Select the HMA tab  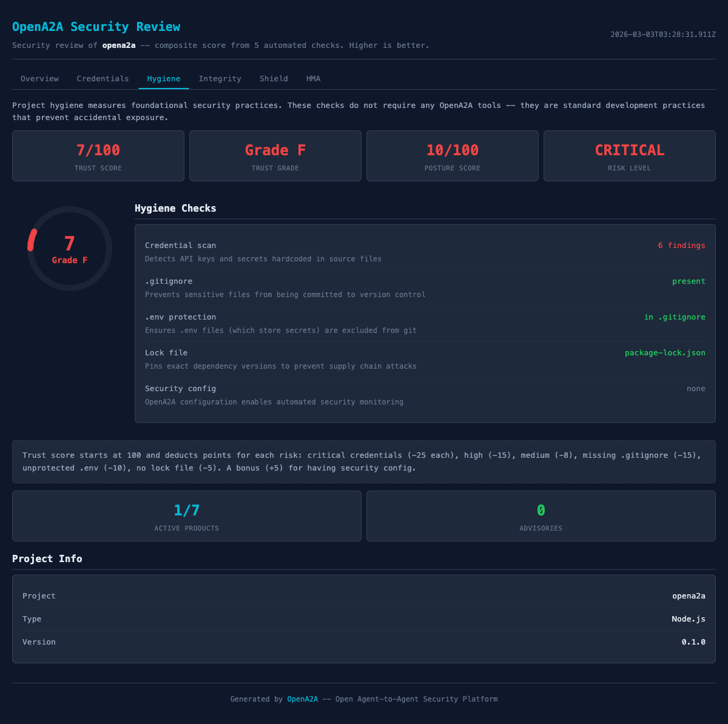[313, 78]
